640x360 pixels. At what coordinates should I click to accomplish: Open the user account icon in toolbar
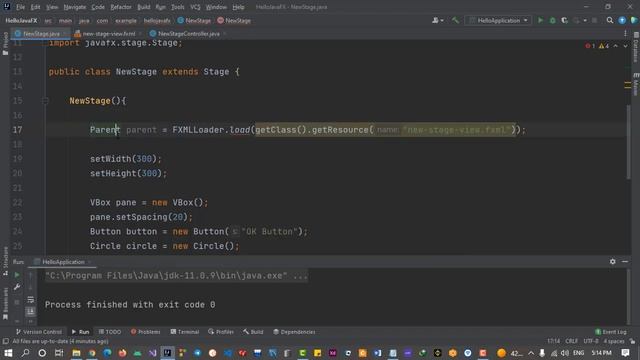[x=435, y=20]
